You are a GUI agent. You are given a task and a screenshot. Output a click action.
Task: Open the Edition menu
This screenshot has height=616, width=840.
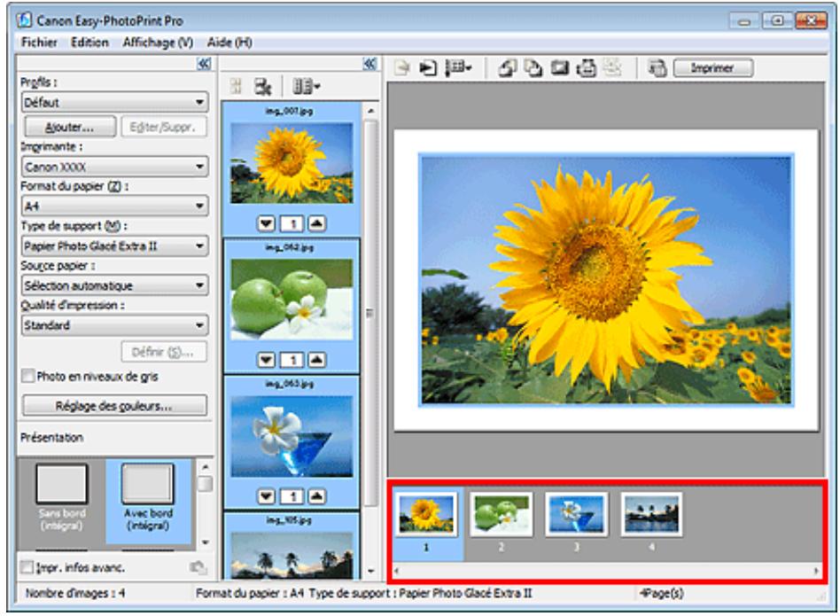[89, 43]
